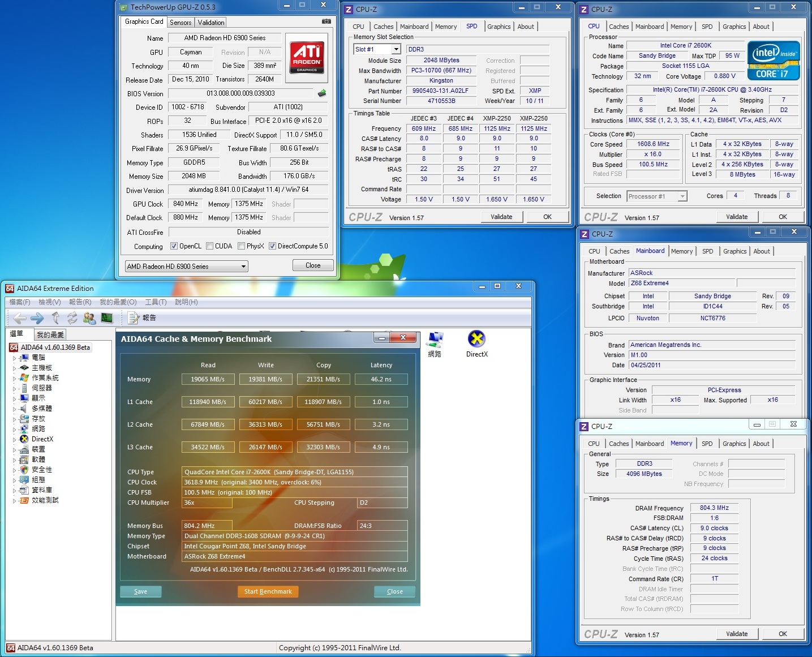The width and height of the screenshot is (812, 657).
Task: Open the AMD Radeon HD 6900 Series card dropdown
Action: click(187, 267)
